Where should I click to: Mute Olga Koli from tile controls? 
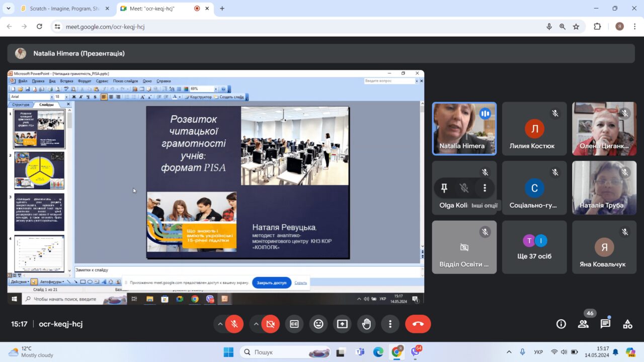coord(464,188)
